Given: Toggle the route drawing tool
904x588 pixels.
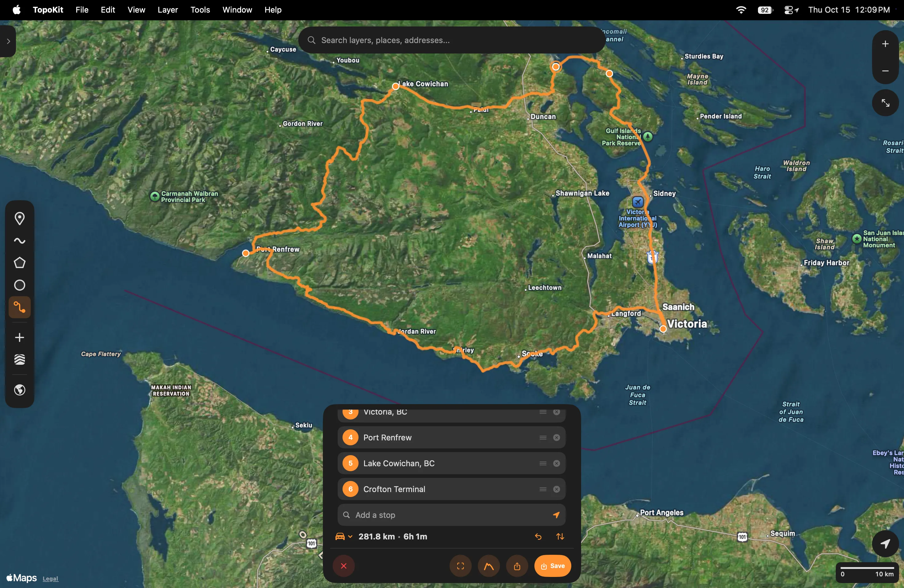Looking at the screenshot, I should [19, 307].
